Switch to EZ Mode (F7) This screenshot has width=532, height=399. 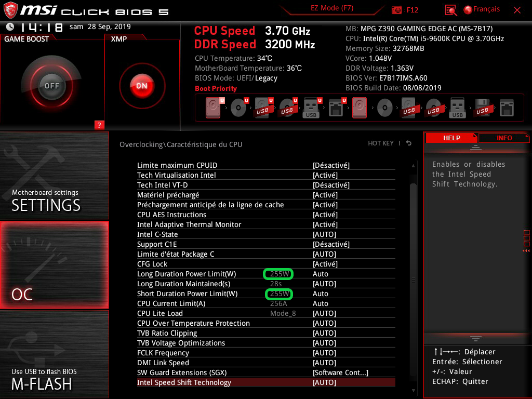(332, 8)
